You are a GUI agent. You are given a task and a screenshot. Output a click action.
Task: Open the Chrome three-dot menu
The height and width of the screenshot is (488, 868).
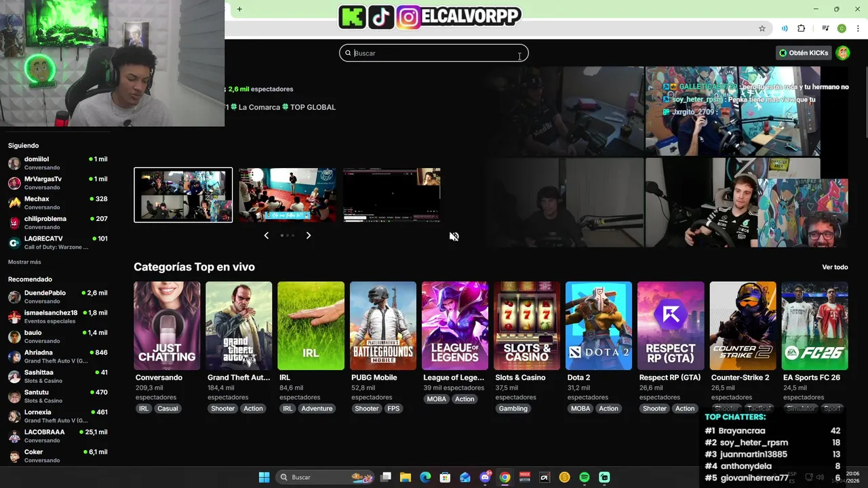pyautogui.click(x=859, y=28)
